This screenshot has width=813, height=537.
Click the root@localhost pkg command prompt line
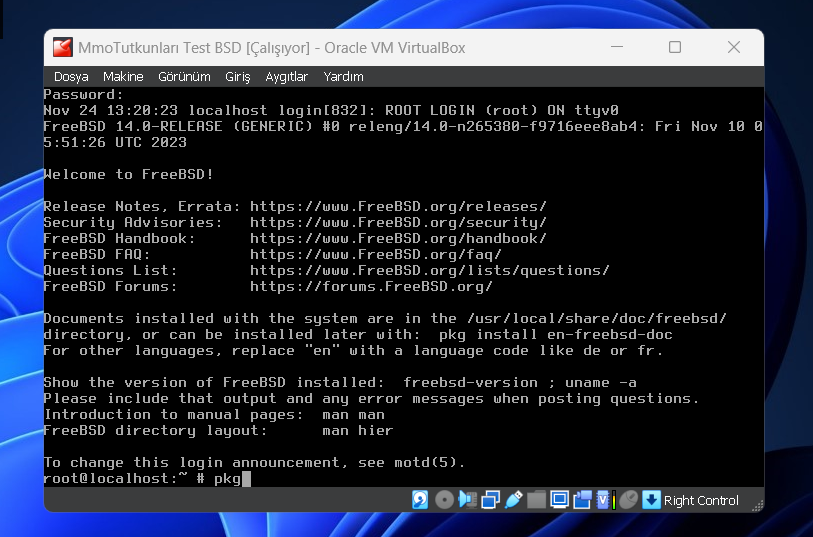(x=147, y=478)
